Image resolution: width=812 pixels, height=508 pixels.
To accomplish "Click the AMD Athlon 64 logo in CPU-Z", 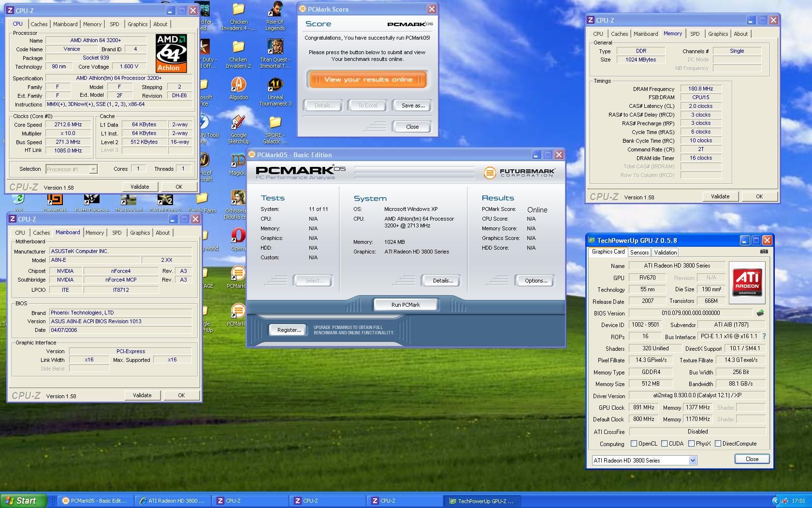I will (x=171, y=53).
